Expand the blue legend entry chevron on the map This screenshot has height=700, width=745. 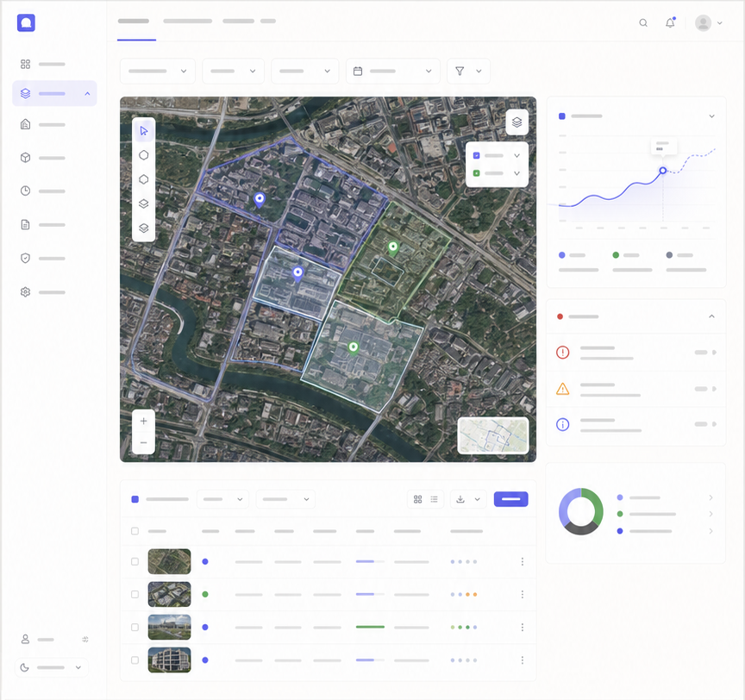[517, 156]
